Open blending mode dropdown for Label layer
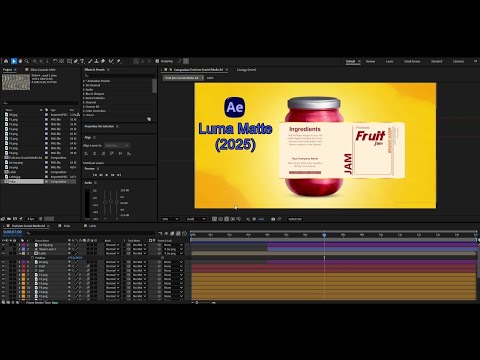The image size is (480, 360). coord(112,253)
